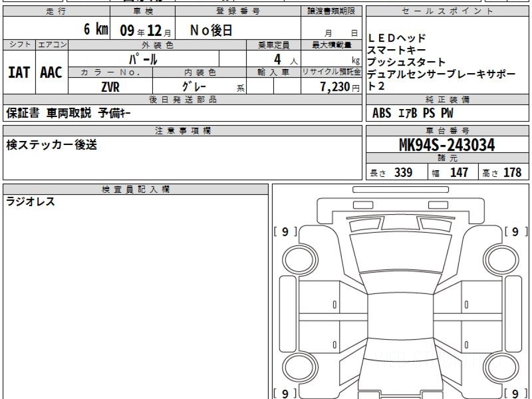Click the 検ステッカー後送 caution note
This screenshot has width=532, height=399.
[51, 145]
